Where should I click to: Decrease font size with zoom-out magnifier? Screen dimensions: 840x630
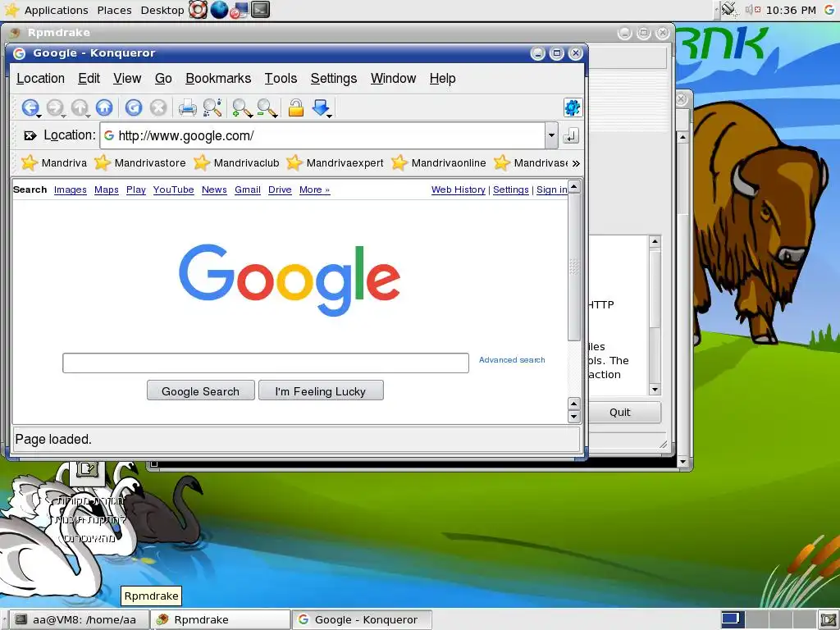(266, 107)
